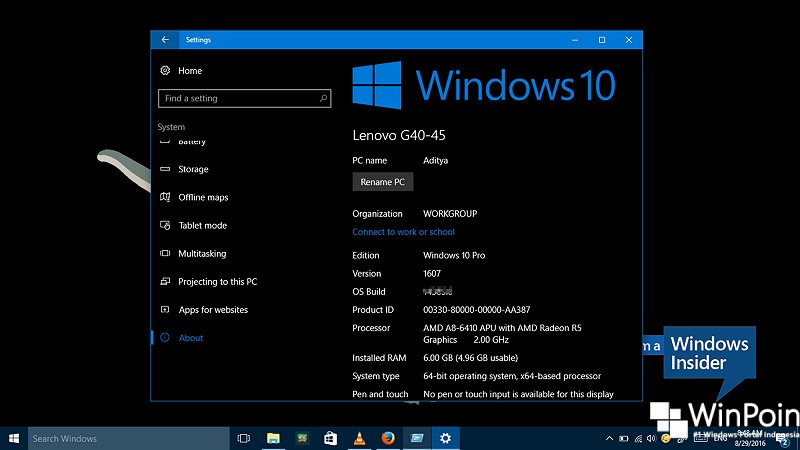Open the Start menu Windows logo
Screen dimensions: 800x450
point(14,438)
